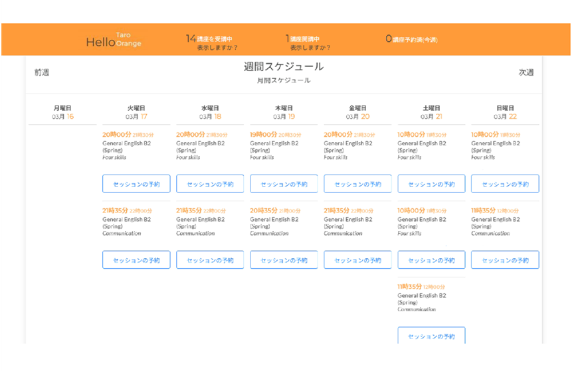Select the 週間スケジュール heading
The height and width of the screenshot is (371, 588).
click(284, 66)
